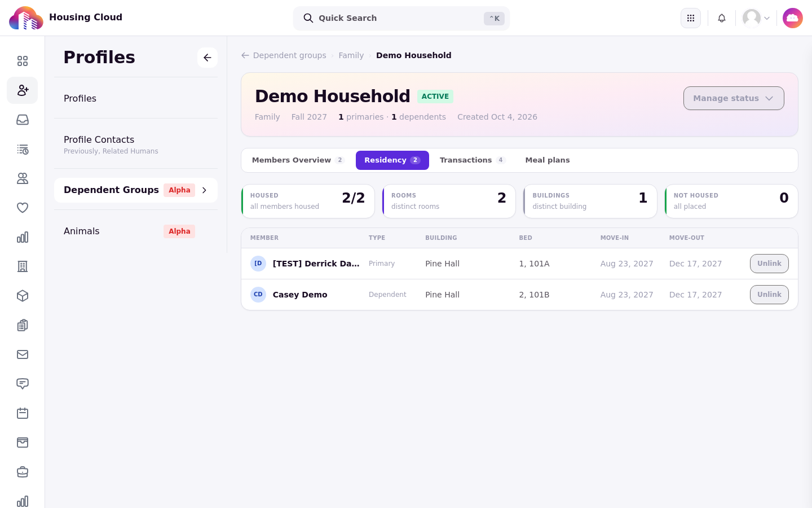Click the Housing Cloud logo
This screenshot has width=812, height=508.
(x=26, y=18)
